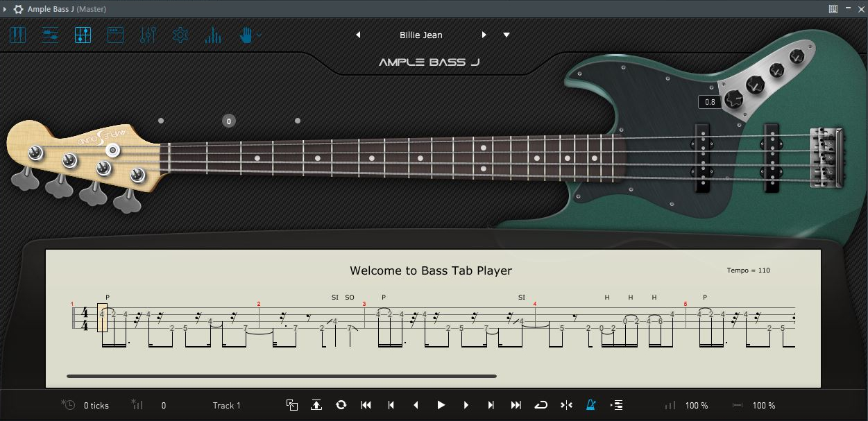Start playback of the tab
Viewport: 868px width, 421px height.
coord(441,405)
